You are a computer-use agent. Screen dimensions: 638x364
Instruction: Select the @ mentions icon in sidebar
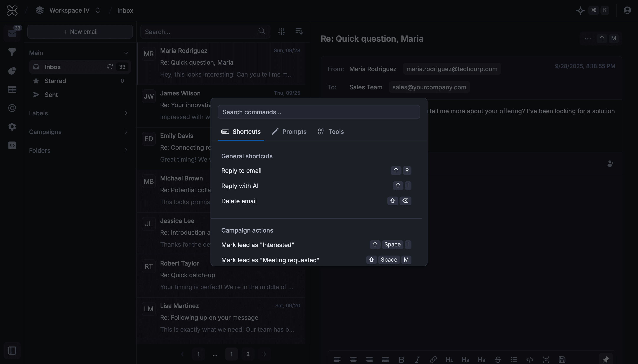tap(12, 108)
